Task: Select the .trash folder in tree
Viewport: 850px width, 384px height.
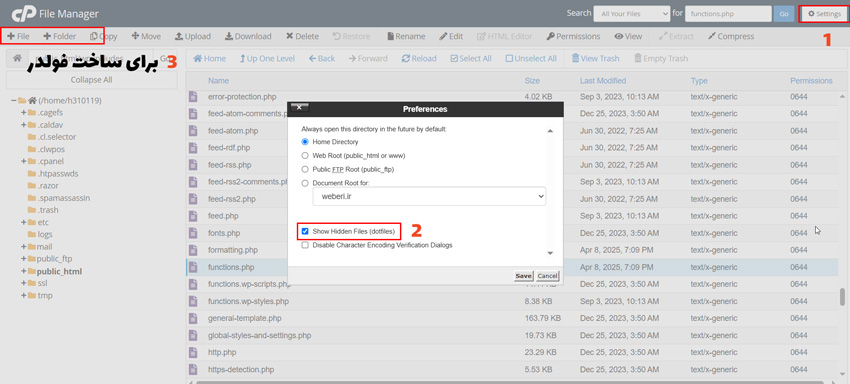Action: 48,210
